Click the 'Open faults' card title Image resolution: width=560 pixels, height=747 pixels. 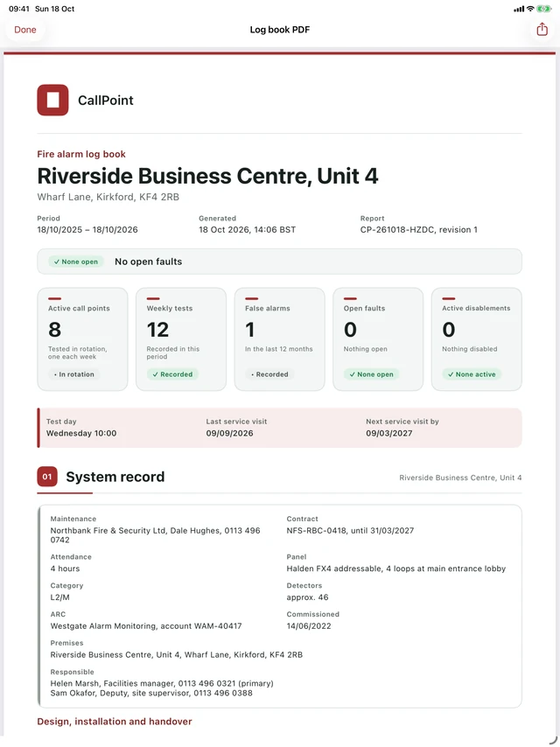pos(365,308)
